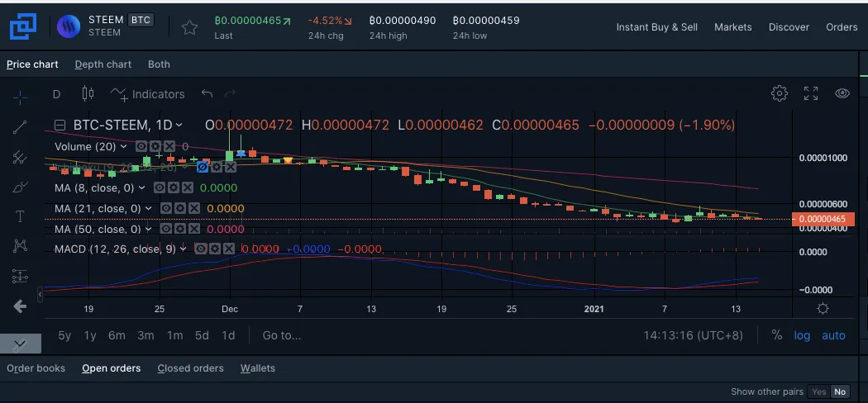
Task: Open Instant Buy & Sell
Action: click(656, 27)
